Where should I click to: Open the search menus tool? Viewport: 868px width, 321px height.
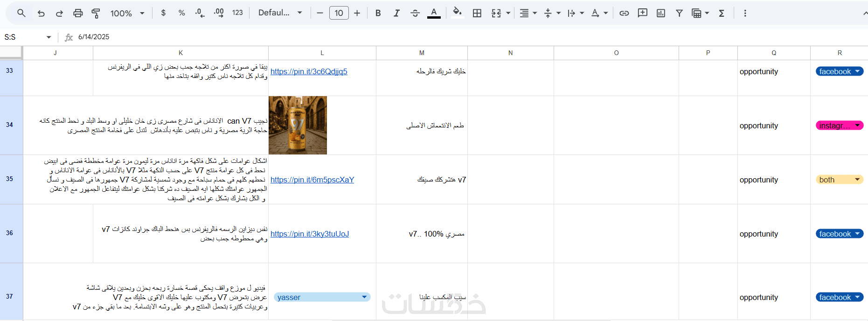tap(21, 13)
